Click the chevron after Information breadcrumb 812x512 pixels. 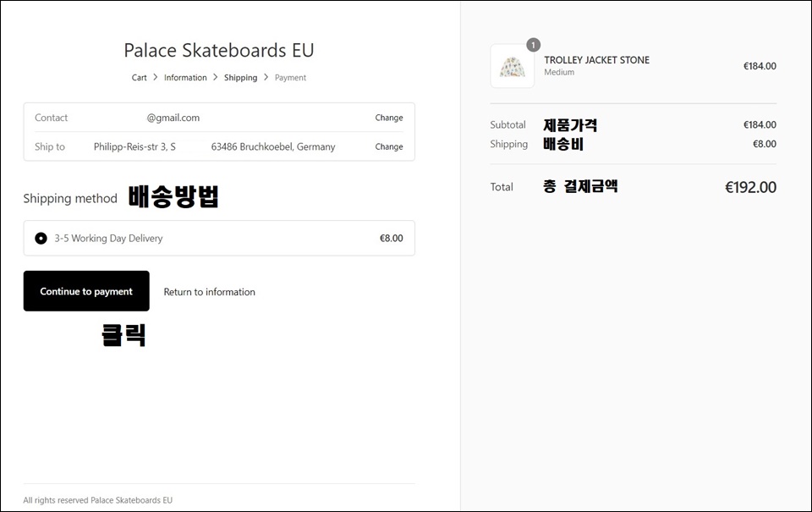click(216, 77)
